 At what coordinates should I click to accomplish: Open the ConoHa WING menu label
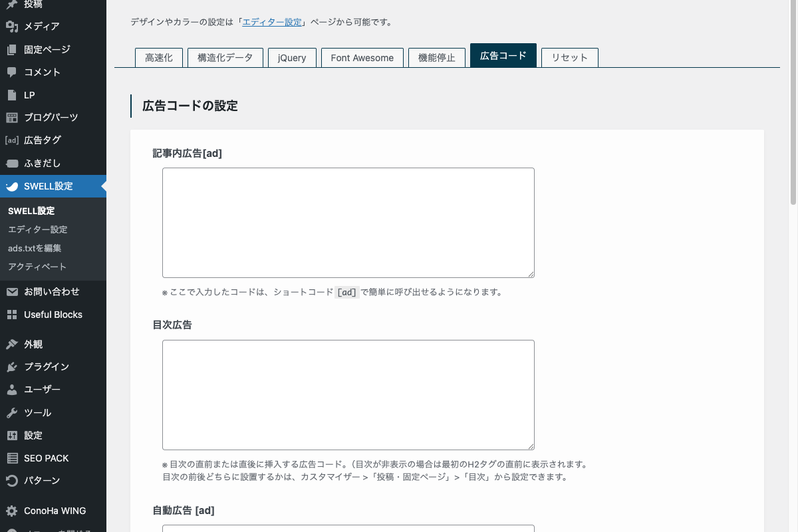pos(55,511)
